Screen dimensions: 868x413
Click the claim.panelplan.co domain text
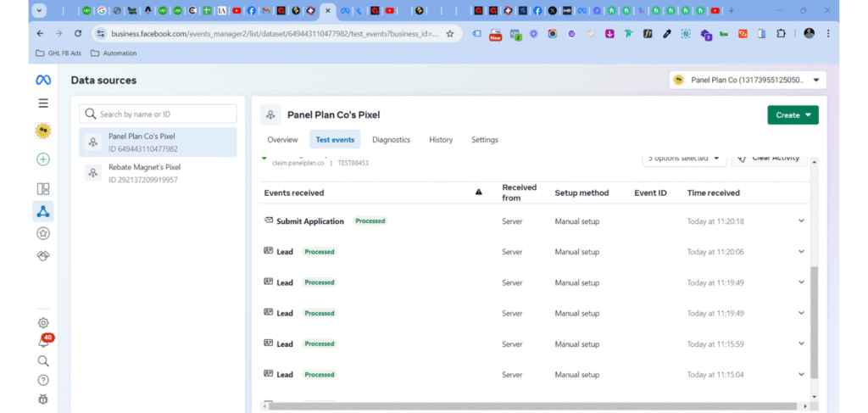pyautogui.click(x=298, y=164)
